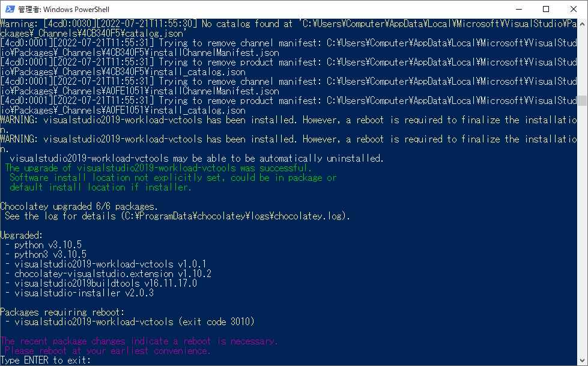Image resolution: width=588 pixels, height=366 pixels.
Task: Click the green 'upgrade was successful' line
Action: click(x=158, y=168)
